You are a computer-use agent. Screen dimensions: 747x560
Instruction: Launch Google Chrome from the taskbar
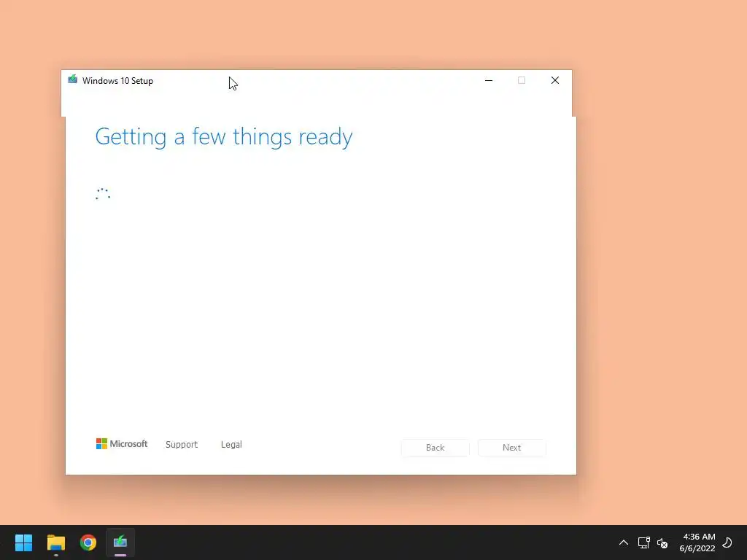pyautogui.click(x=88, y=542)
